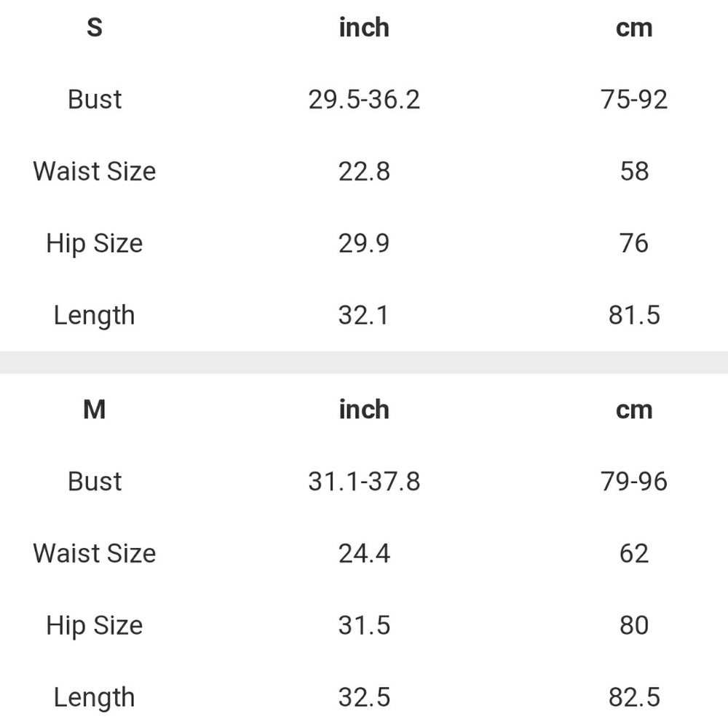
Task: Click the 29.5-36.2 bust inch value
Action: coord(364,100)
